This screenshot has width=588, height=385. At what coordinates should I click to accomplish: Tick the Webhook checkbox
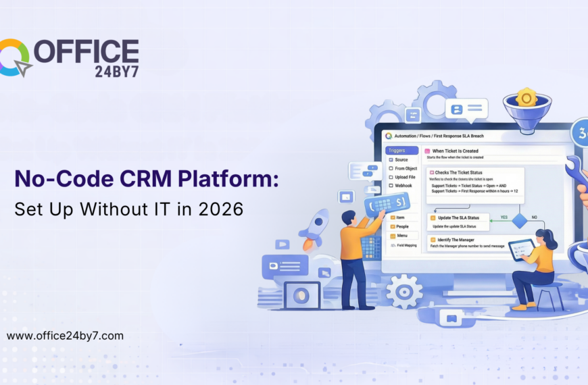[x=391, y=186]
